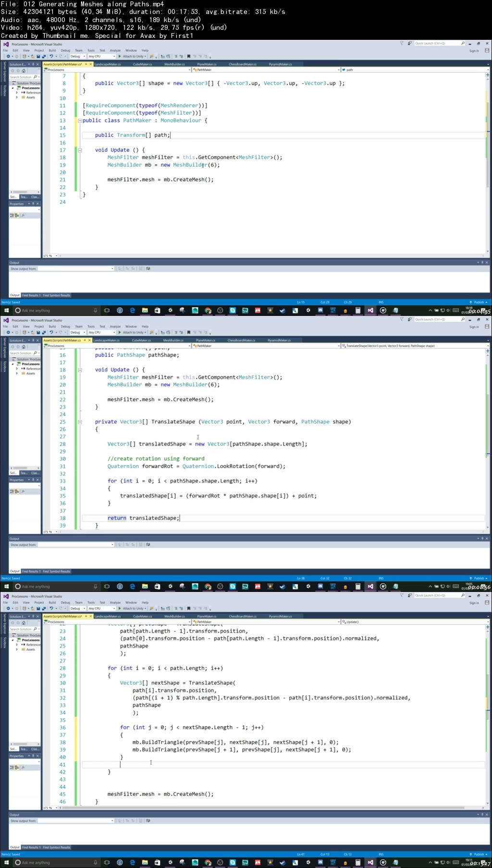Open Any CPU platform dropdown in top screenshot
Viewport: 492px width, 868px height.
click(x=101, y=57)
